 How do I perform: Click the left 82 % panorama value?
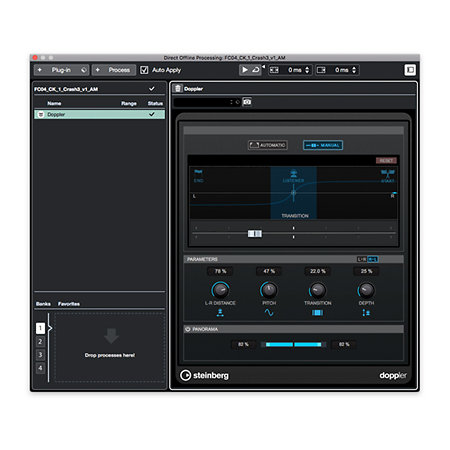click(x=243, y=344)
